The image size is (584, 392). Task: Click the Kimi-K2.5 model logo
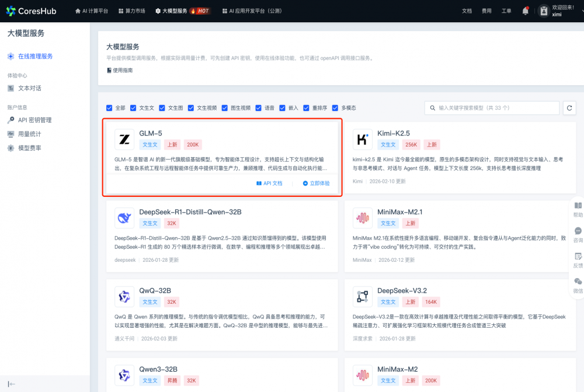(x=363, y=139)
